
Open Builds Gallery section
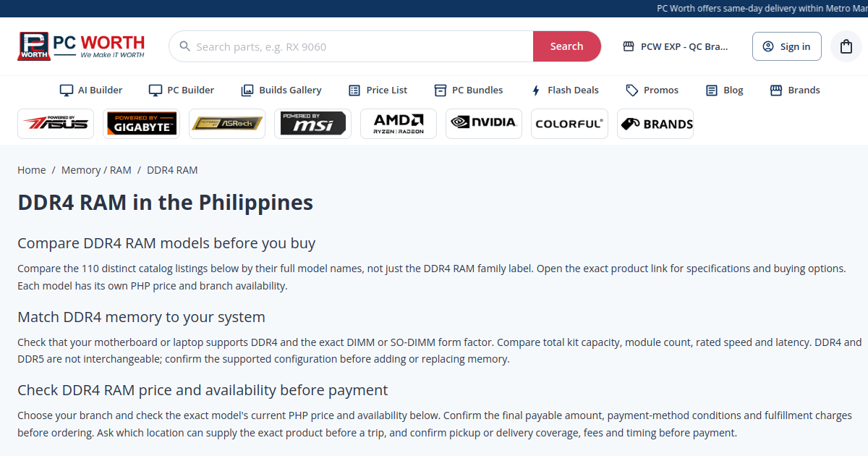click(281, 90)
